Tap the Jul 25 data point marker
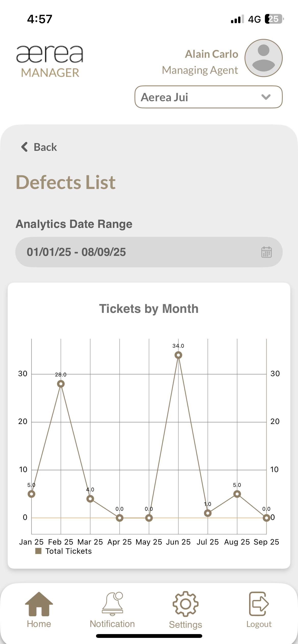 point(208,513)
